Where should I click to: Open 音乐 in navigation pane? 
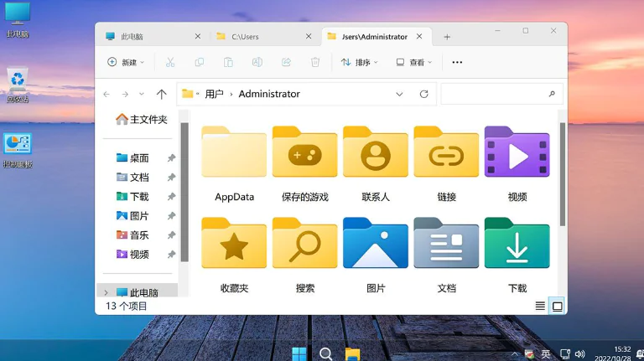[132, 235]
